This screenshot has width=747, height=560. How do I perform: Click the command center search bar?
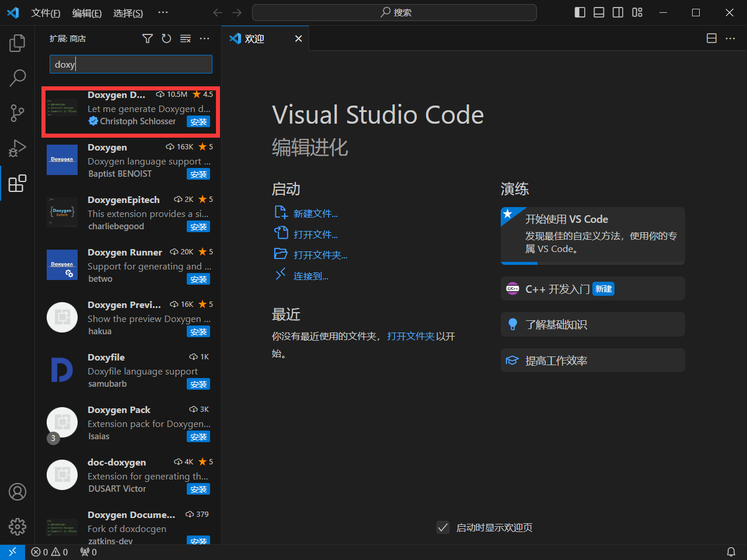coord(395,13)
